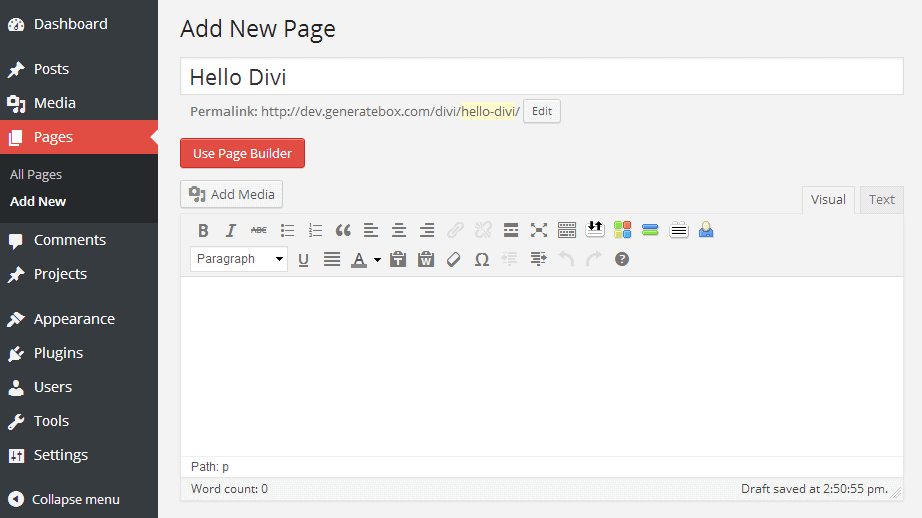Open the hello-divi permalink URL
The height and width of the screenshot is (518, 922).
click(390, 111)
